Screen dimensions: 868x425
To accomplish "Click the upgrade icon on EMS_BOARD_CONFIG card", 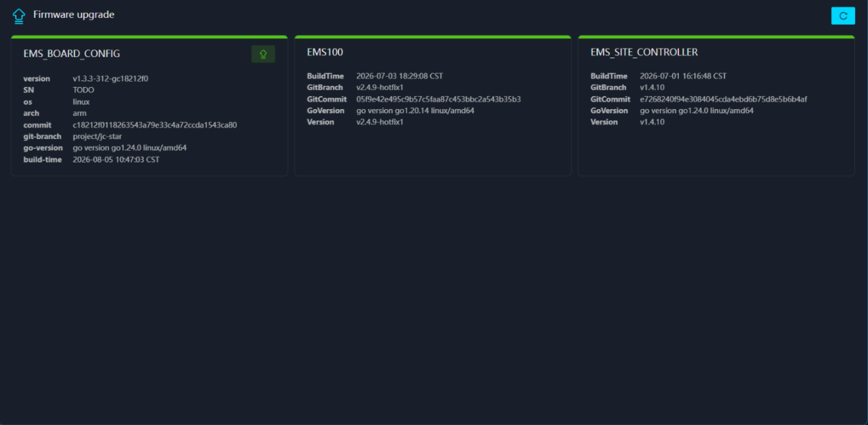I will click(x=263, y=54).
